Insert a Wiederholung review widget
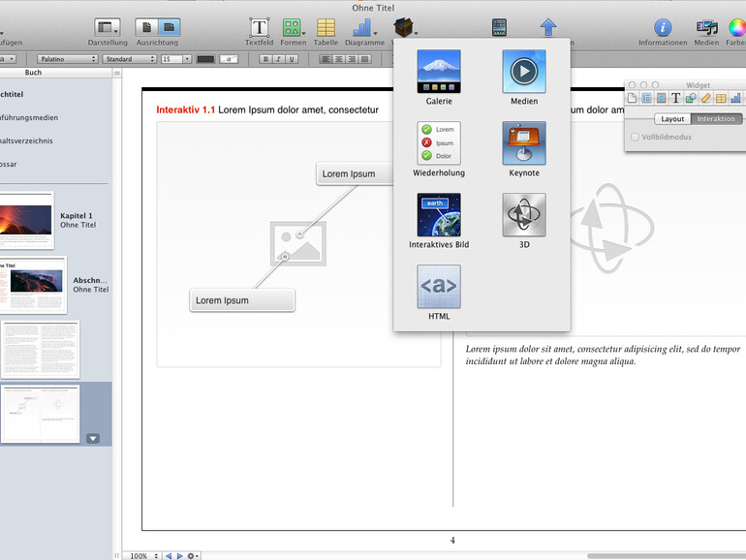 tap(439, 143)
